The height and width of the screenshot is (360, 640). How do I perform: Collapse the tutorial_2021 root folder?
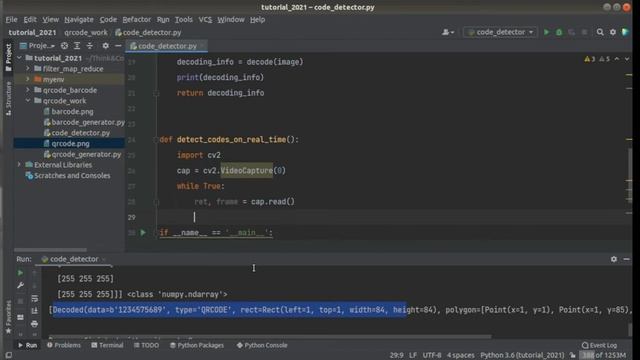point(20,58)
